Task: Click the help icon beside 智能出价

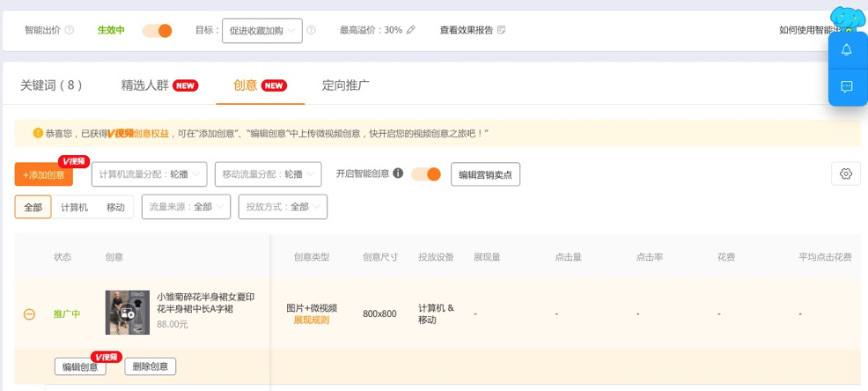Action: pos(70,31)
